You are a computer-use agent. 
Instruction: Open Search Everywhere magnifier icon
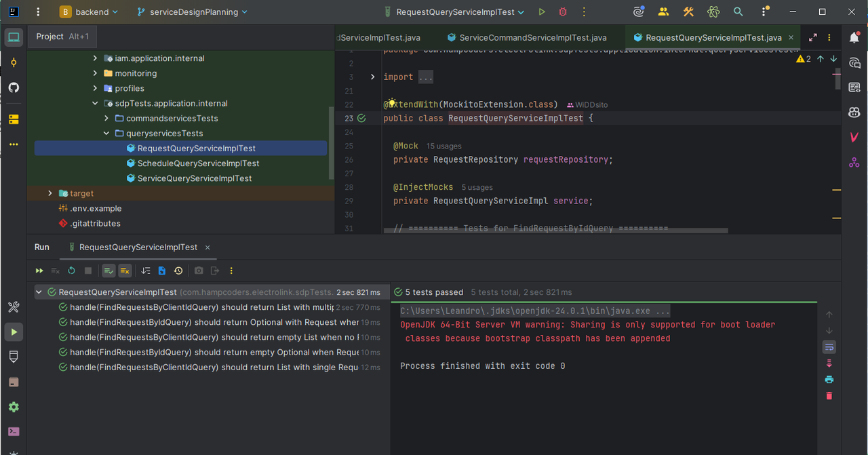click(738, 12)
